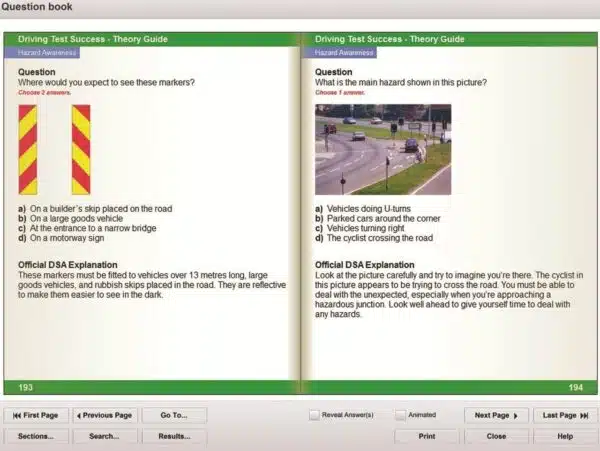Open the Sections... list
The width and height of the screenshot is (600, 451).
(x=36, y=436)
